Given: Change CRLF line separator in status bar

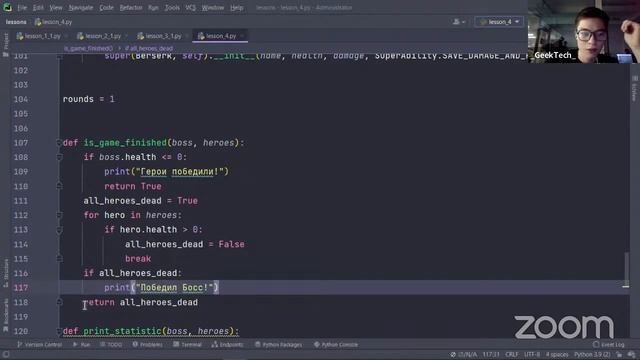Looking at the screenshot, I should coord(511,355).
